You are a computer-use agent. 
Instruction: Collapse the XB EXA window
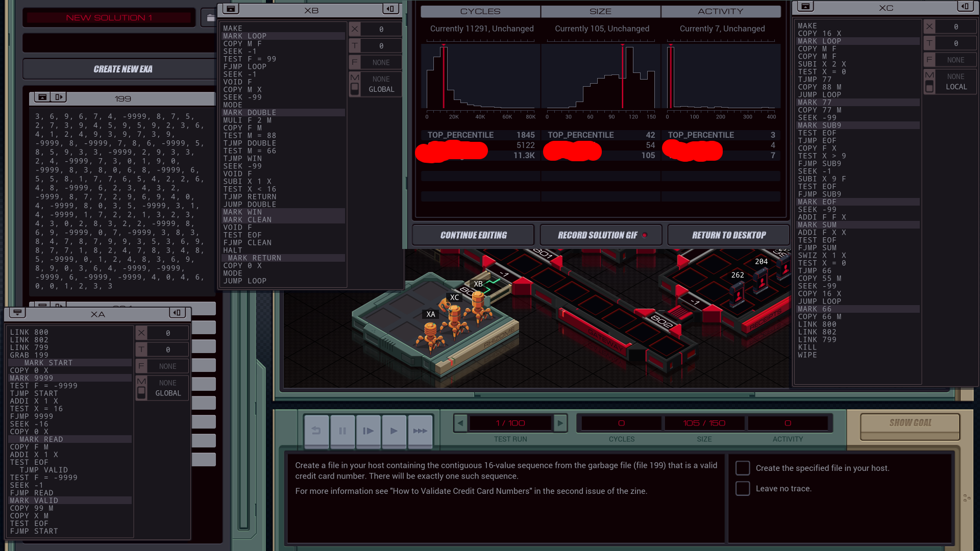click(x=231, y=9)
